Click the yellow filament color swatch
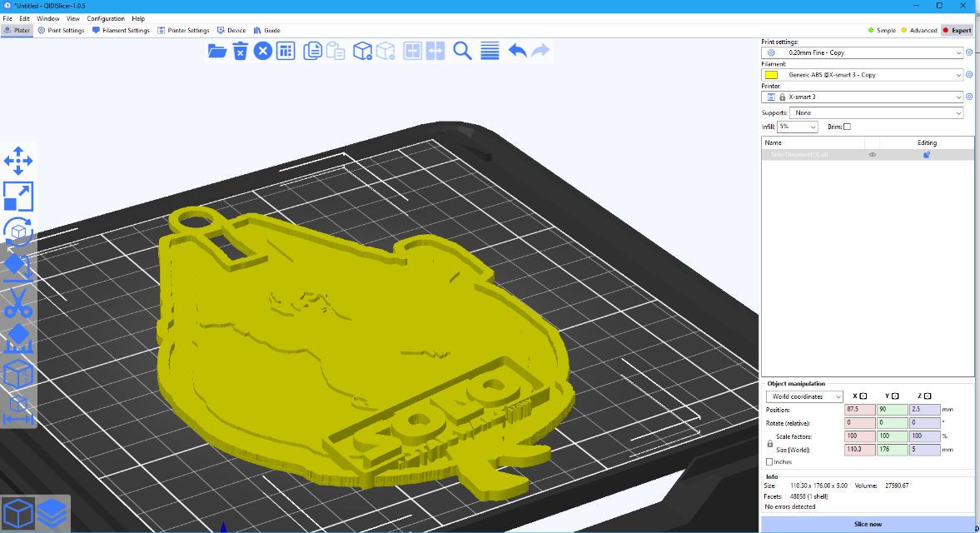The width and height of the screenshot is (980, 533). click(x=771, y=75)
